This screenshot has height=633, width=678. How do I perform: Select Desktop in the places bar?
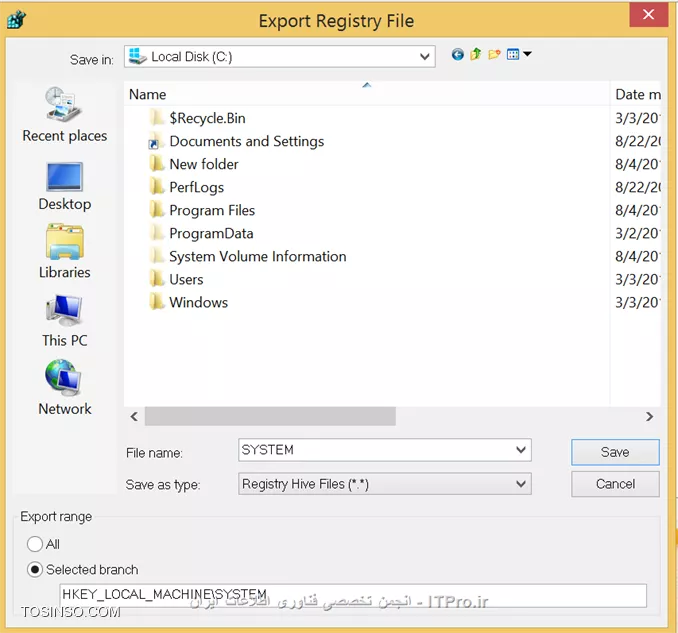coord(64,186)
